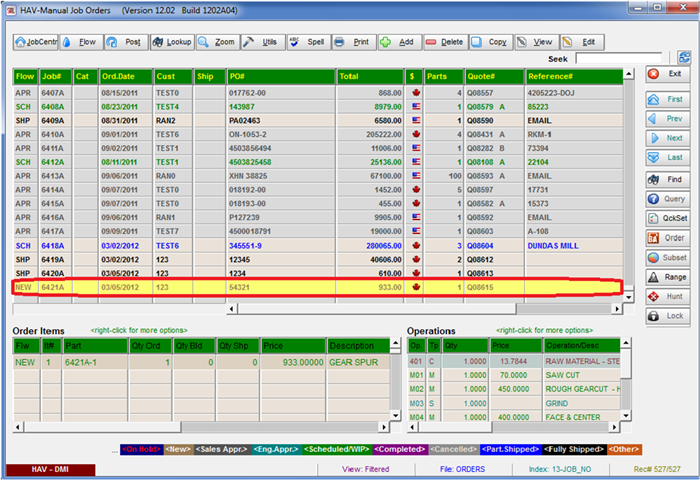Click View: Filtered in status bar

pos(366,469)
